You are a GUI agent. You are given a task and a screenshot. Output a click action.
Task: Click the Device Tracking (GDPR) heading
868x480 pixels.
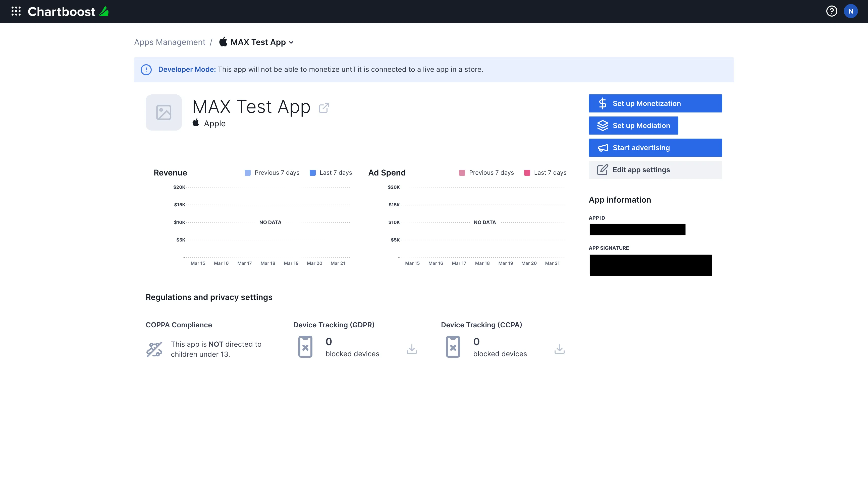click(334, 325)
